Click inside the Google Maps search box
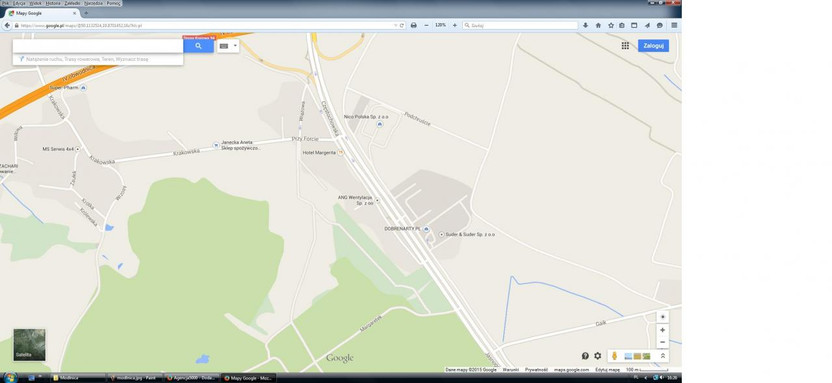This screenshot has width=832, height=383. (x=98, y=46)
